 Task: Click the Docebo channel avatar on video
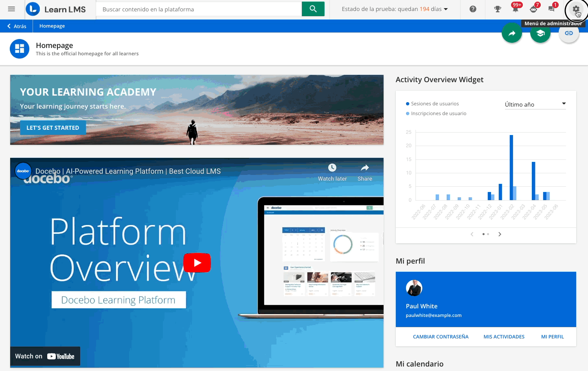(x=23, y=171)
